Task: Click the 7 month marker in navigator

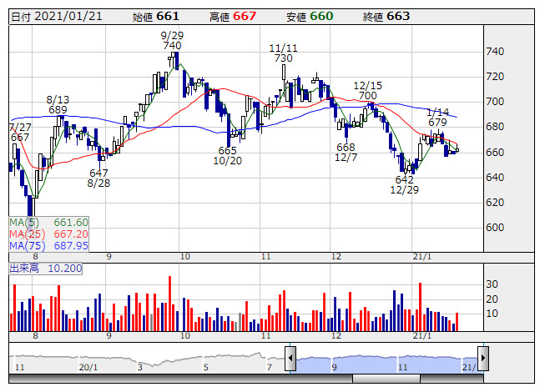Action: [x=270, y=367]
